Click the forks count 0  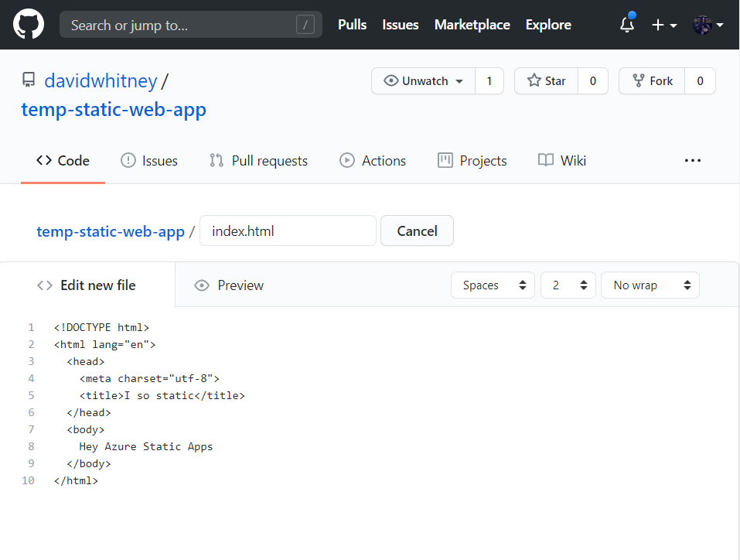pyautogui.click(x=700, y=81)
